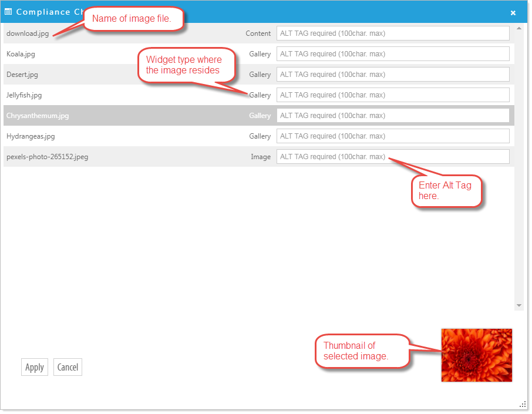Focus ALT TAG field for download.jpg
The image size is (532, 414).
pyautogui.click(x=393, y=33)
